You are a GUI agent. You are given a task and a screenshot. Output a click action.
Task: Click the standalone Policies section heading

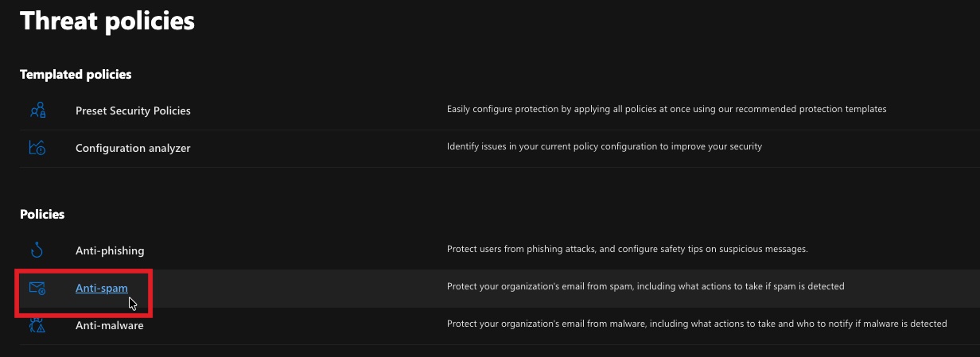pyautogui.click(x=42, y=214)
